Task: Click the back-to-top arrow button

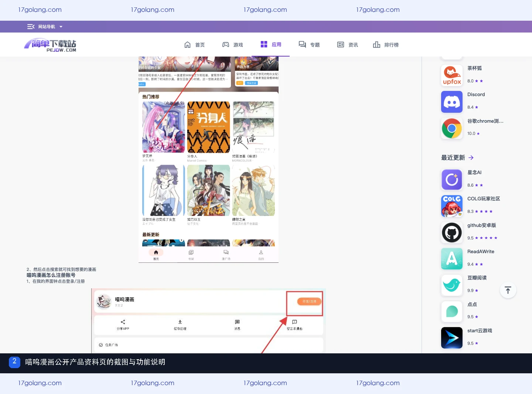Action: tap(508, 290)
